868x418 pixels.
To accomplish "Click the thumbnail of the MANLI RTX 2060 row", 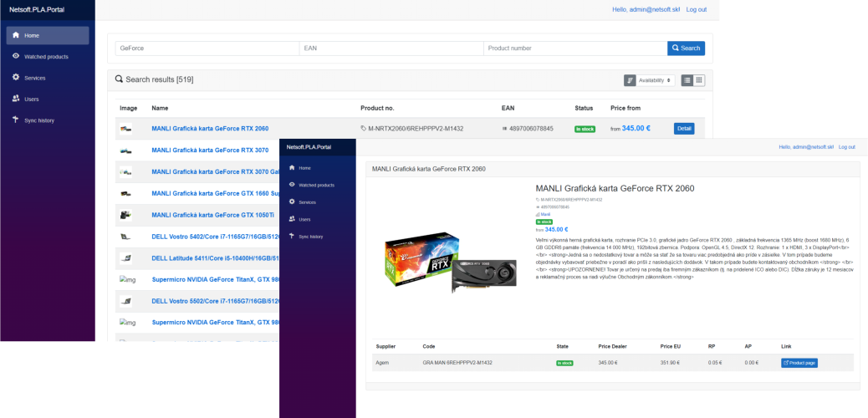I will coord(125,129).
